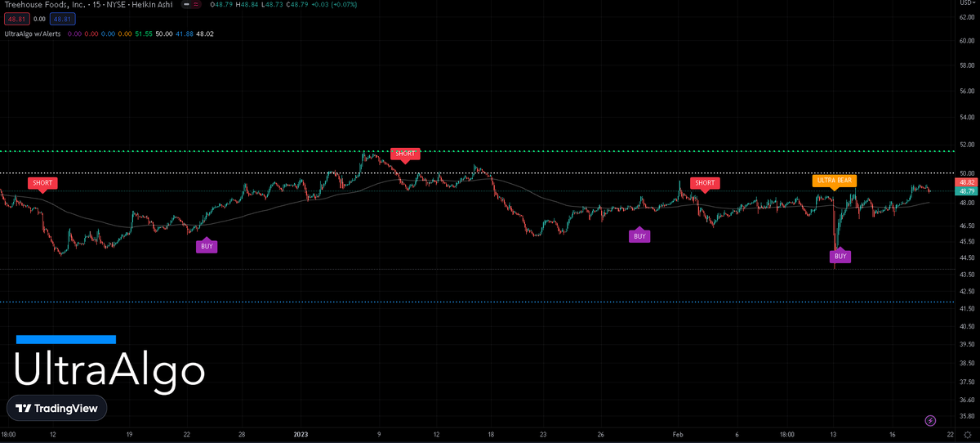980x443 pixels.
Task: Click the purple lightning bolt icon
Action: click(930, 420)
